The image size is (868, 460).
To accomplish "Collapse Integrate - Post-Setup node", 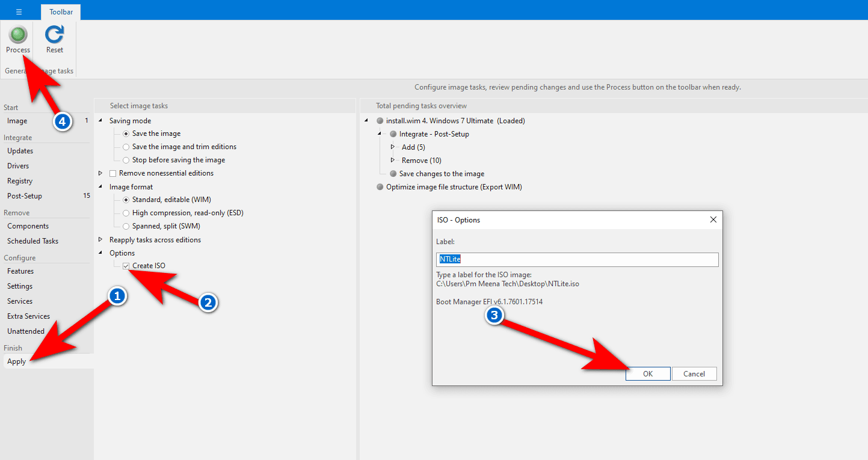I will click(380, 134).
